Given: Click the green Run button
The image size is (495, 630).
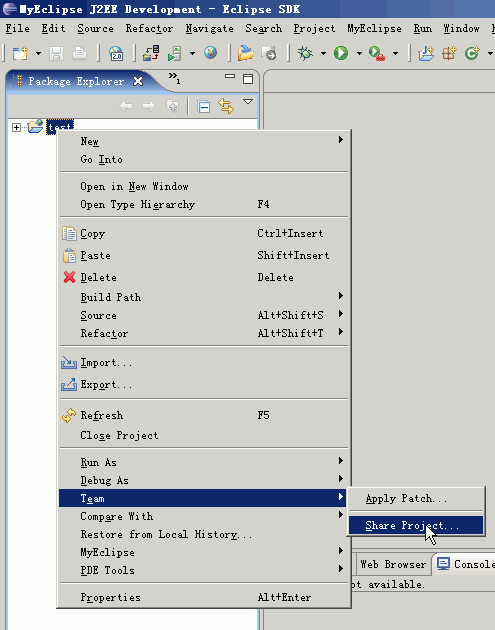Looking at the screenshot, I should pyautogui.click(x=341, y=53).
